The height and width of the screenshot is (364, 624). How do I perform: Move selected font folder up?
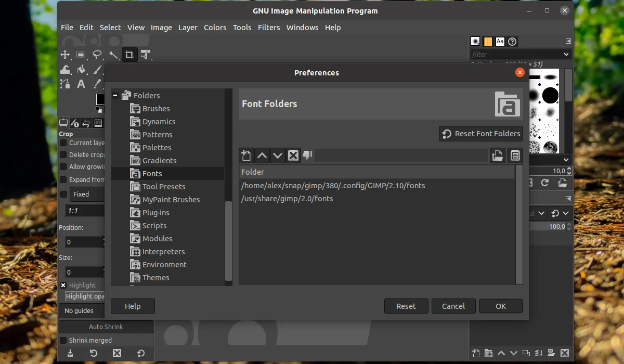coord(262,155)
